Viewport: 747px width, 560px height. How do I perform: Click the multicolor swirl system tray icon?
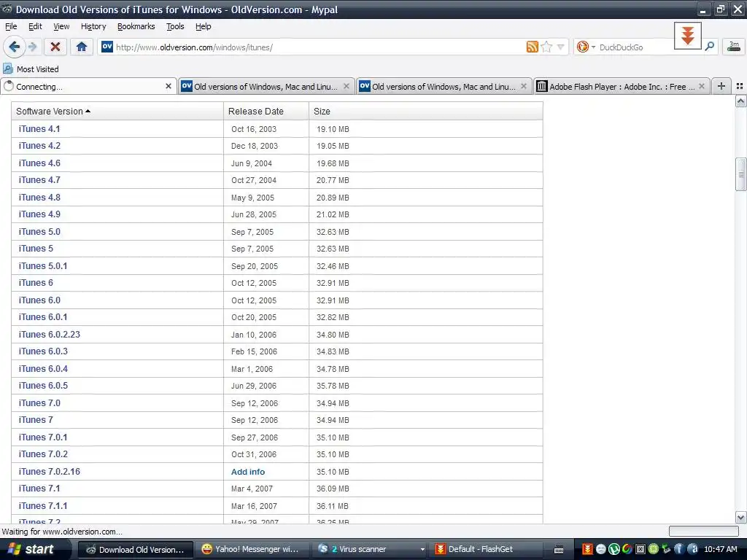(627, 549)
